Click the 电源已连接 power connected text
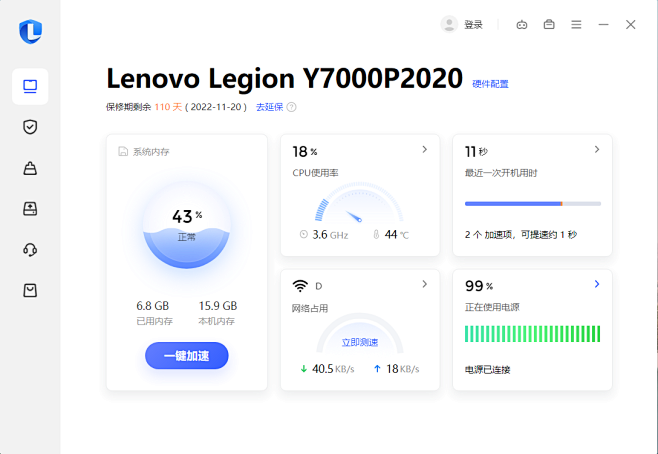Screen dimensions: 658x454 [x=488, y=370]
